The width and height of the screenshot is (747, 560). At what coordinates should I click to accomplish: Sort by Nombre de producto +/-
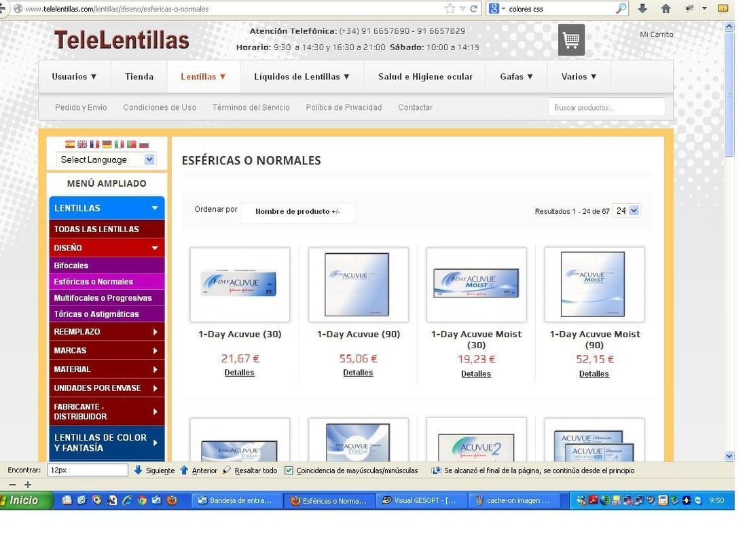click(x=297, y=211)
